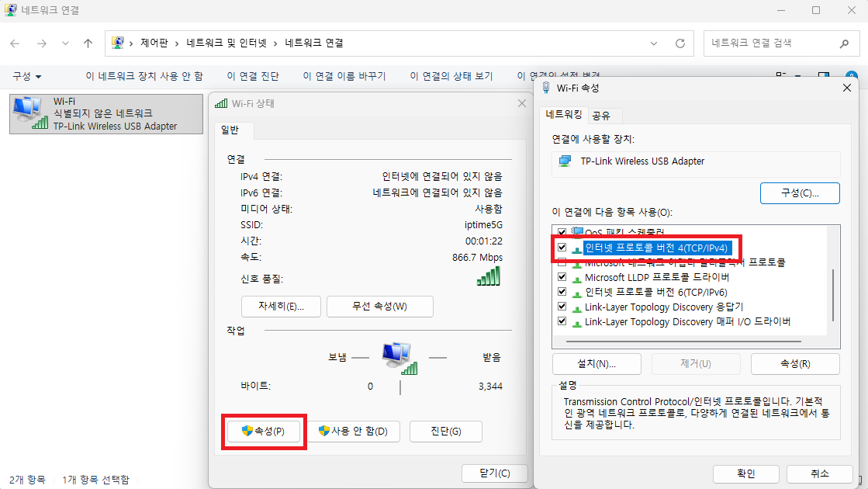Viewport: 868px width, 489px height.
Task: Click the 구성(C) button
Action: (800, 192)
